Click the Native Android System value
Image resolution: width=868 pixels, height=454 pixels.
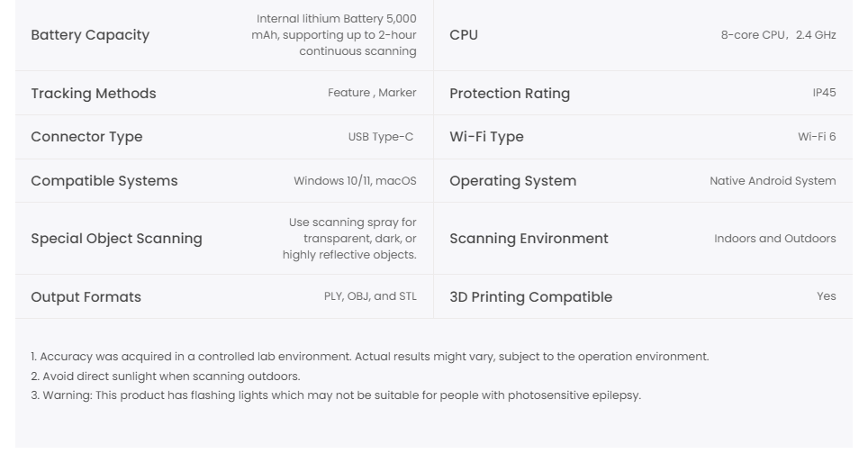coord(773,181)
